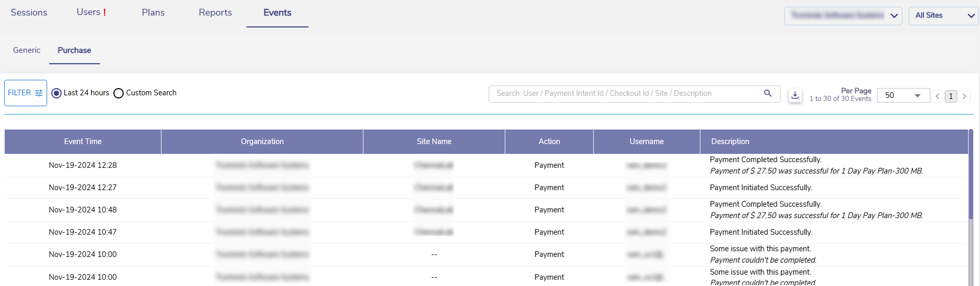Switch to the Sessions tab
The image size is (980, 286).
click(x=29, y=12)
